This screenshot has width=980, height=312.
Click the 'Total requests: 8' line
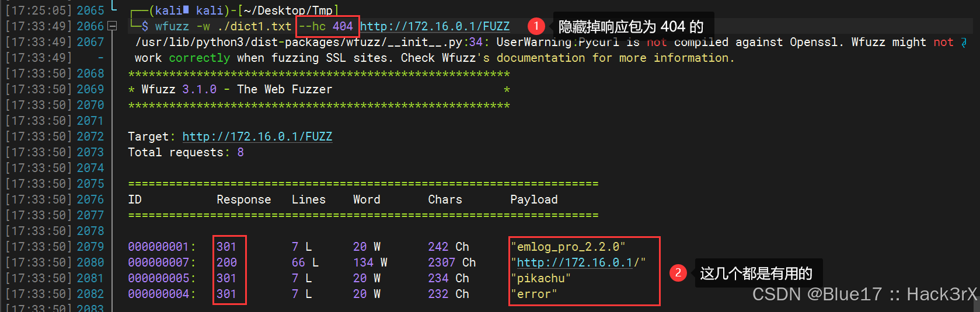pyautogui.click(x=186, y=152)
